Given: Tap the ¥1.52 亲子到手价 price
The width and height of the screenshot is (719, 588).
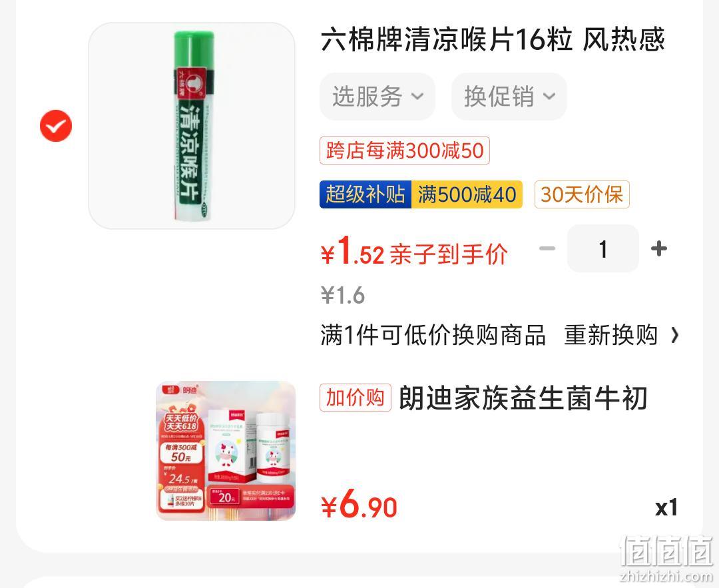Looking at the screenshot, I should pyautogui.click(x=414, y=251).
